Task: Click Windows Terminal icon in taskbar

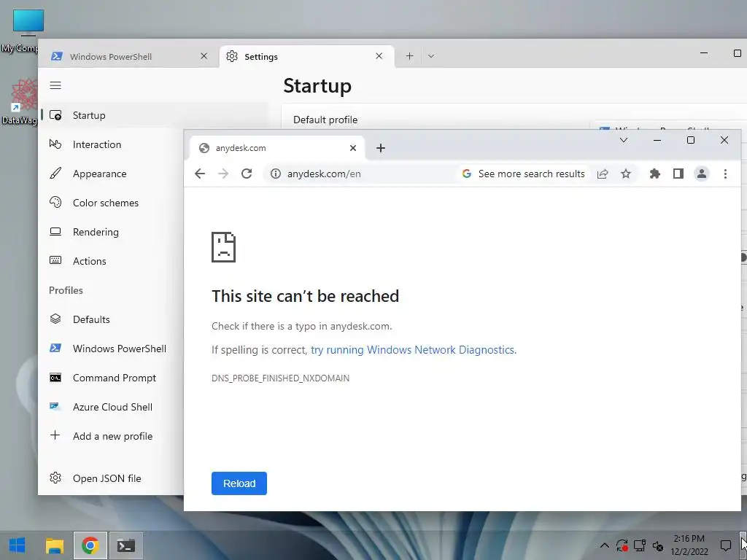Action: pos(126,545)
